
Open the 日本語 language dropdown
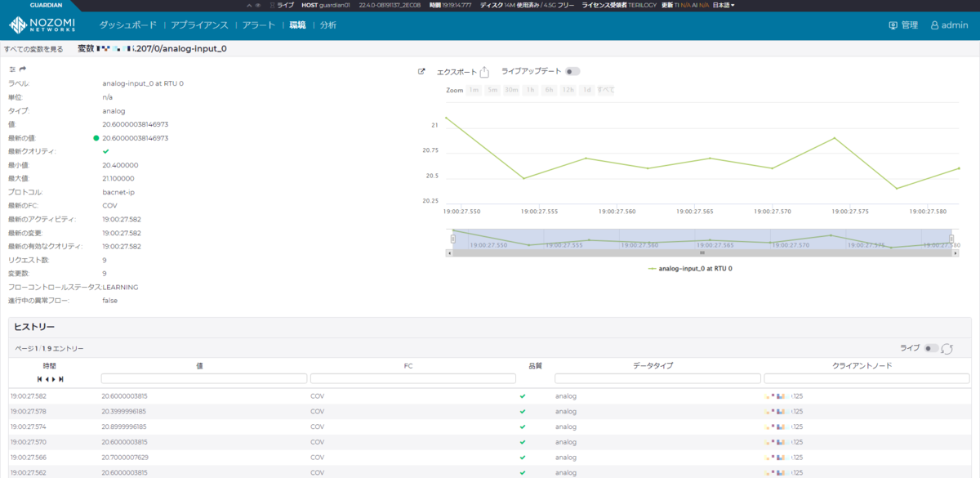723,5
